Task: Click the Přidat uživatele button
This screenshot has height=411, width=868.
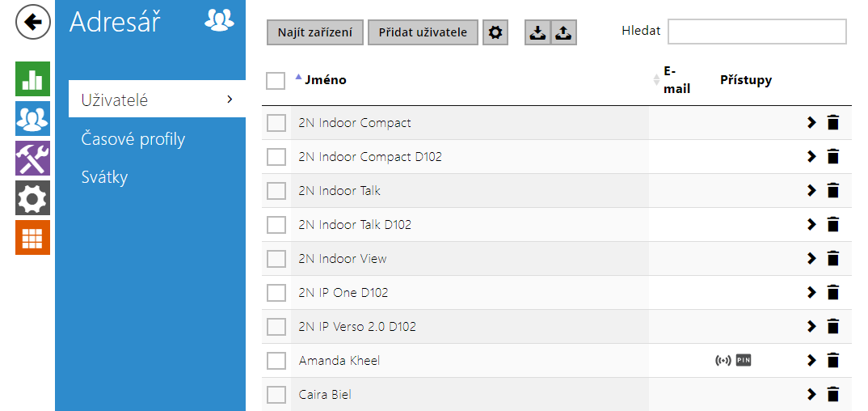Action: click(423, 32)
